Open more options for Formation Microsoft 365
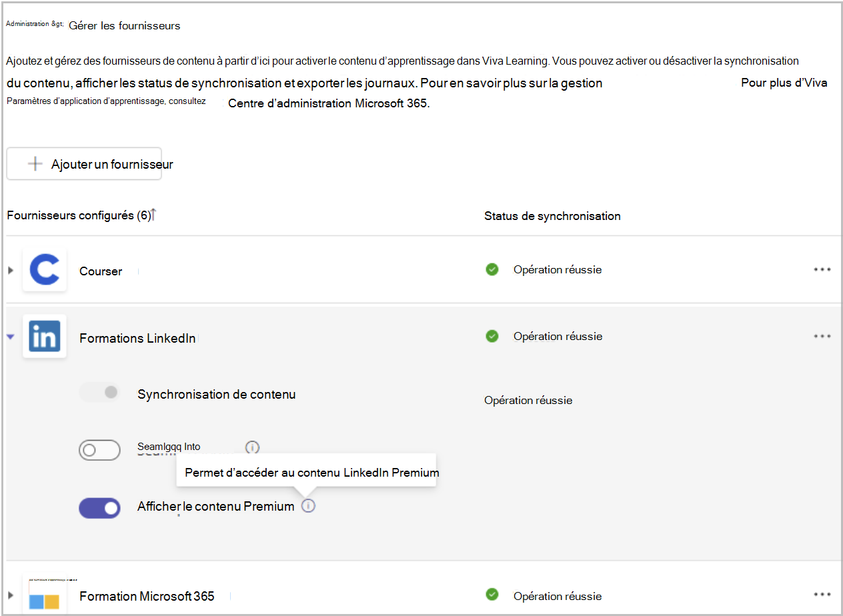Screen dimensions: 843x616 (x=822, y=595)
